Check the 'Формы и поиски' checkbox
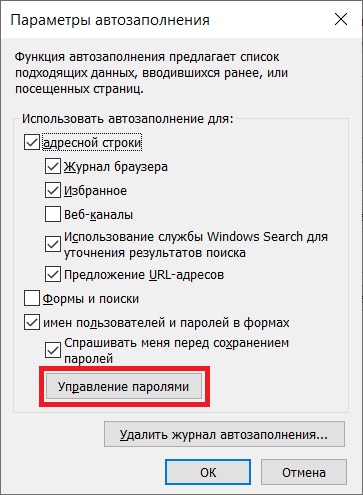This screenshot has width=363, height=495. pyautogui.click(x=32, y=298)
